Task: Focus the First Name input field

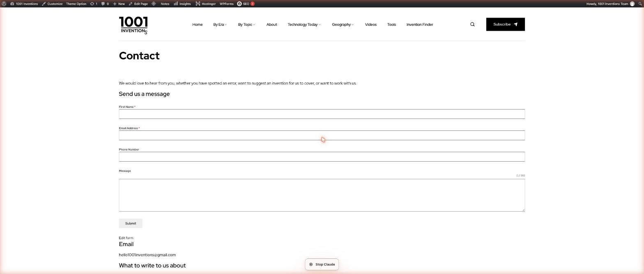Action: click(322, 114)
